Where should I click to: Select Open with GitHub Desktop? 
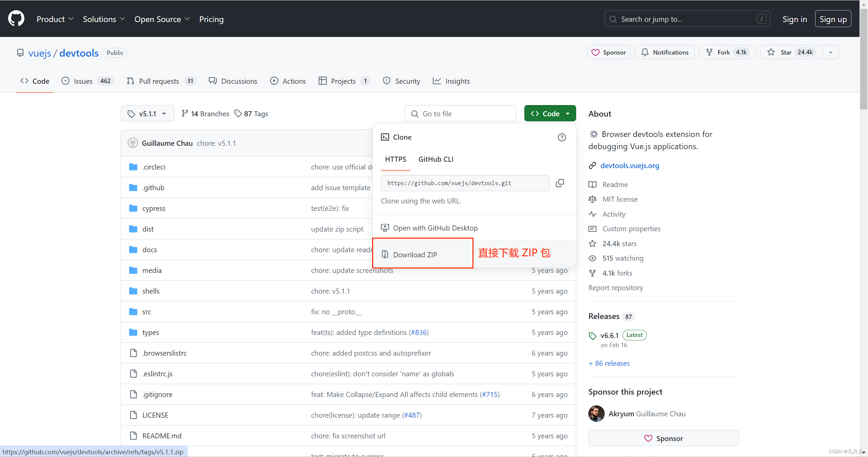(435, 228)
